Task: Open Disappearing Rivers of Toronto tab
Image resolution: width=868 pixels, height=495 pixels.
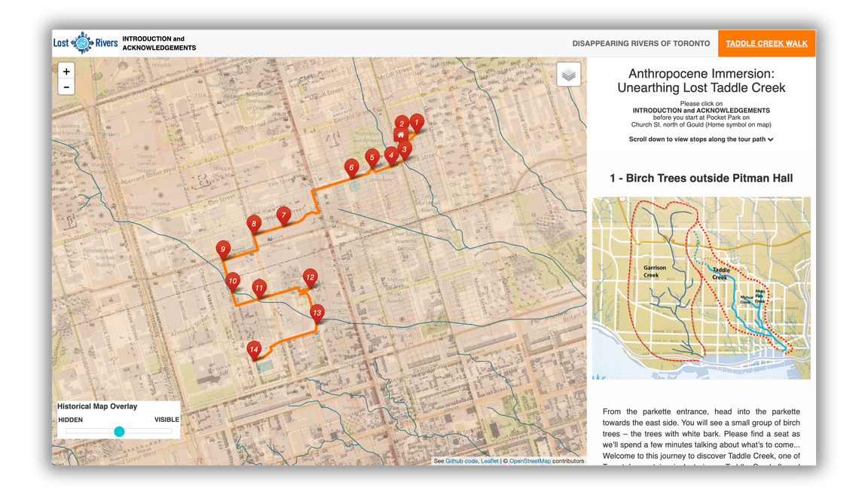Action: tap(640, 44)
